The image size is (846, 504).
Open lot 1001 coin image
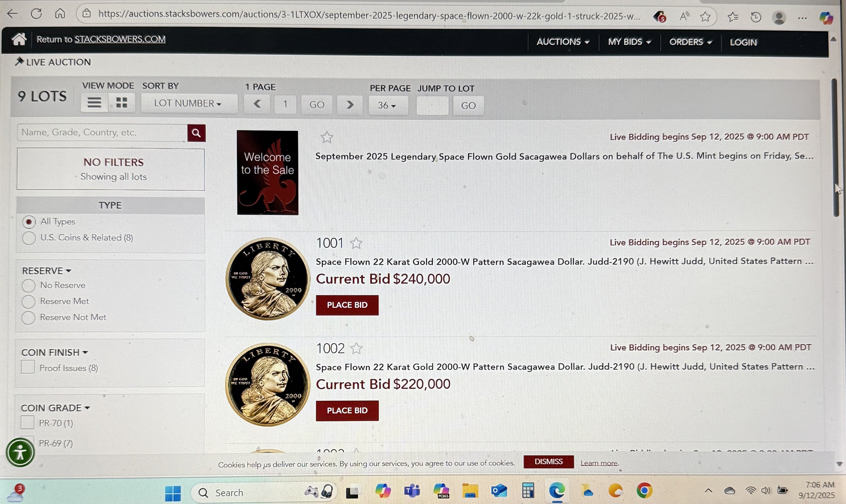pyautogui.click(x=268, y=279)
